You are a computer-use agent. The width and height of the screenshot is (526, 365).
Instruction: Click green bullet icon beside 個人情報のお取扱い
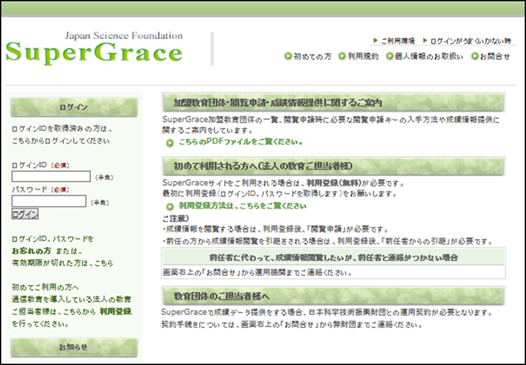(389, 56)
